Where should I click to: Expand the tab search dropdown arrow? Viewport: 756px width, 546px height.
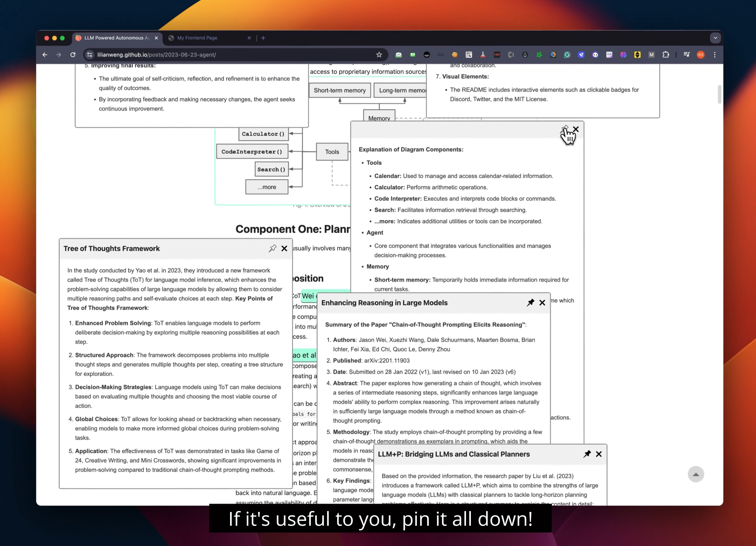tap(715, 38)
